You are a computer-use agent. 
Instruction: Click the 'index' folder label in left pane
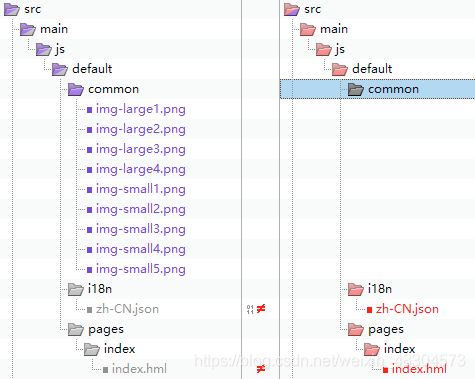[119, 349]
